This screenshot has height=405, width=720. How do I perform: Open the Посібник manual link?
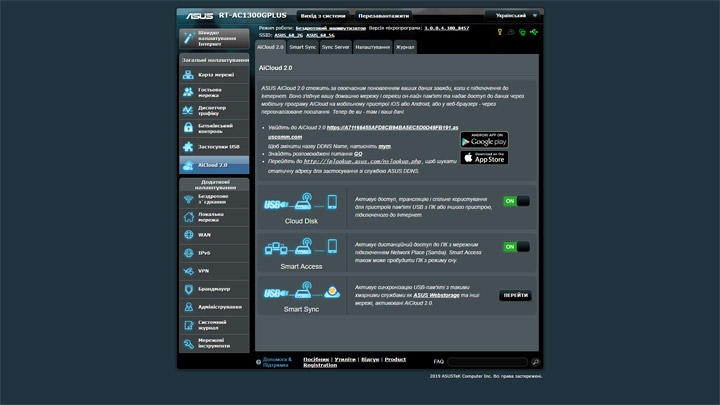(x=316, y=360)
